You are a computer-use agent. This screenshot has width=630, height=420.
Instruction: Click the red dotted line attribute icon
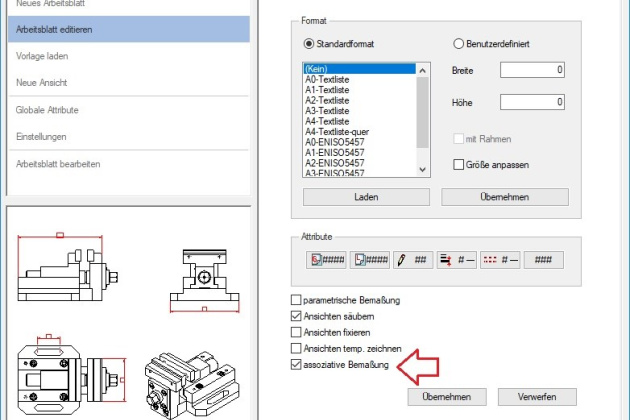tap(499, 260)
